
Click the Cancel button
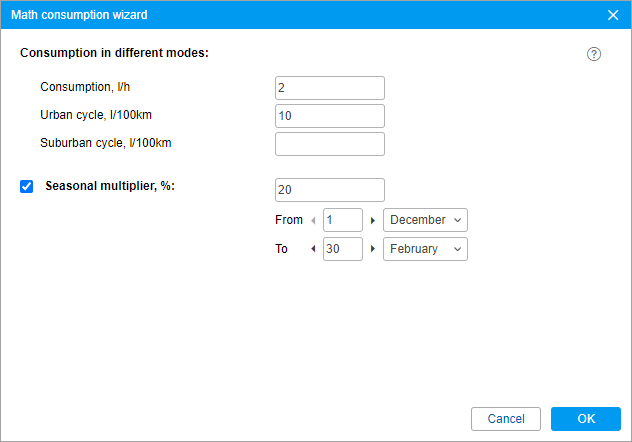coord(506,419)
